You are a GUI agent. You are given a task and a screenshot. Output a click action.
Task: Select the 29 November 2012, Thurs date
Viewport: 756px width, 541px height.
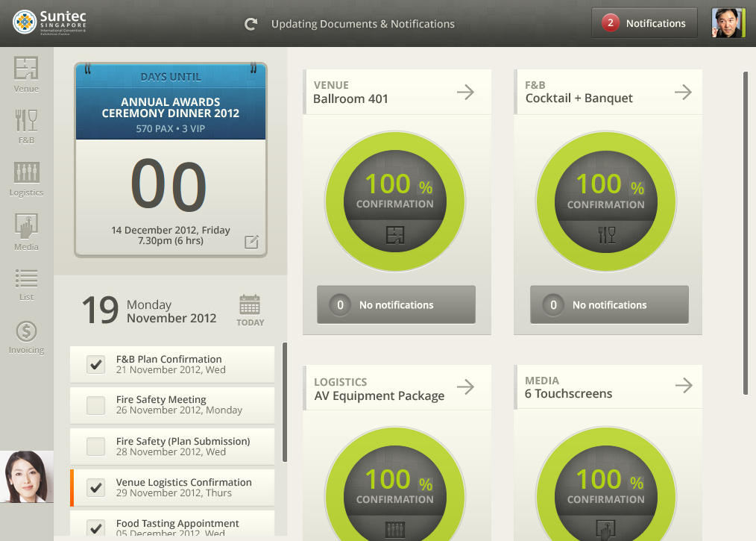tap(174, 492)
